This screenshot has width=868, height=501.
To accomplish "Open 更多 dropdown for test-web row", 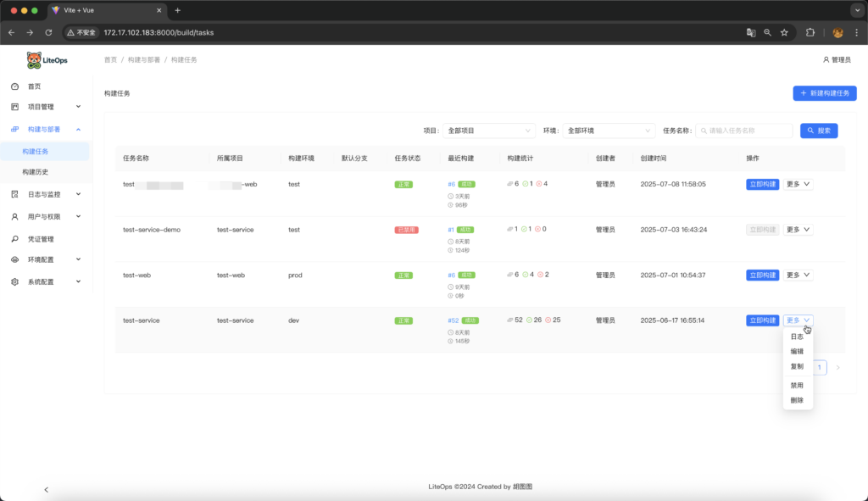I will pos(798,275).
